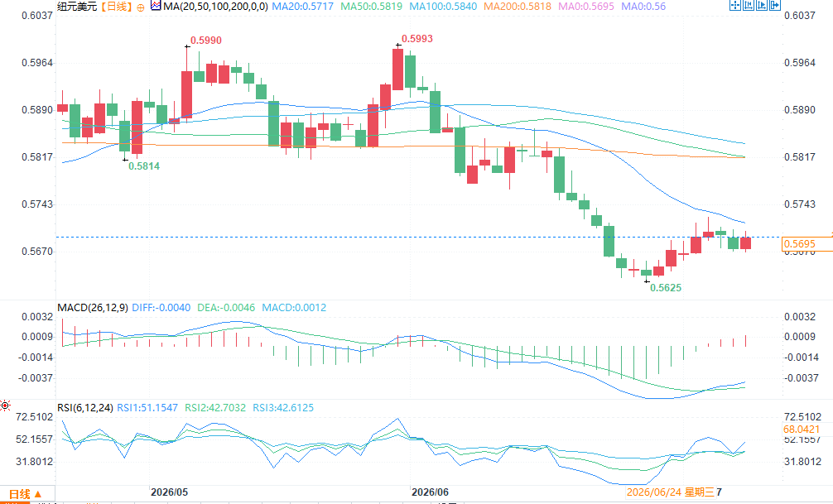Click the -0.0037 label on right MACD axis
This screenshot has height=504, width=833.
tap(802, 378)
